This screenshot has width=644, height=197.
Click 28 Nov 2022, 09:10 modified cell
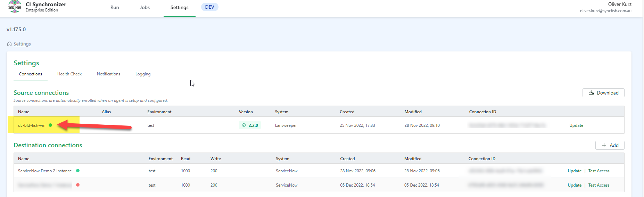(x=422, y=125)
